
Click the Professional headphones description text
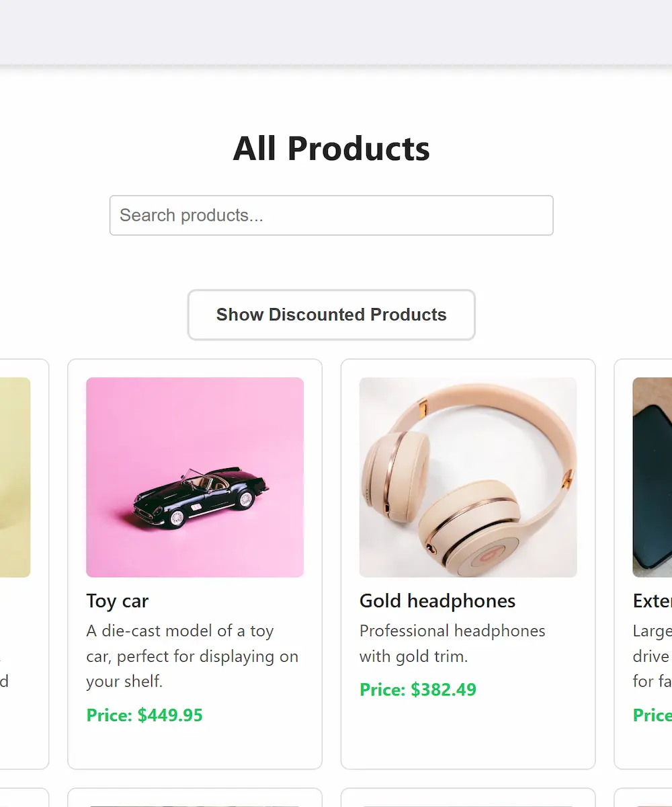click(x=452, y=643)
